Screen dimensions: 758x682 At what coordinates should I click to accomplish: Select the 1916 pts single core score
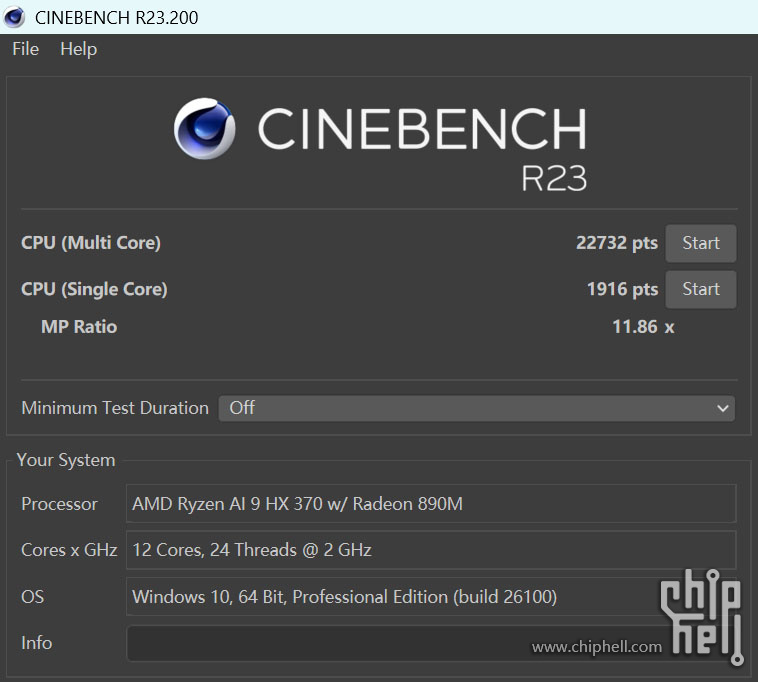623,289
